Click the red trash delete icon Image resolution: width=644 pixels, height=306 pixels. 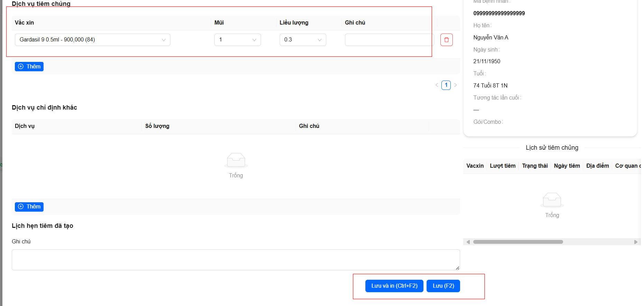446,40
